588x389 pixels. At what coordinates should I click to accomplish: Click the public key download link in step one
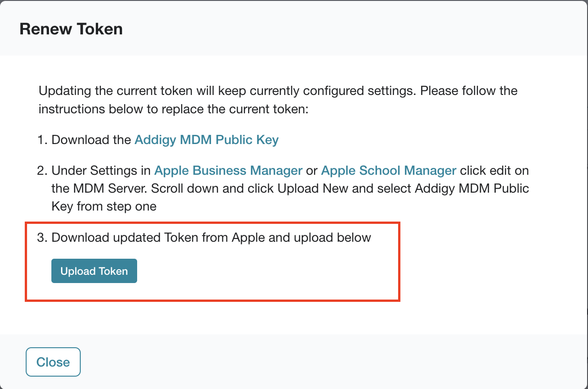pyautogui.click(x=206, y=140)
